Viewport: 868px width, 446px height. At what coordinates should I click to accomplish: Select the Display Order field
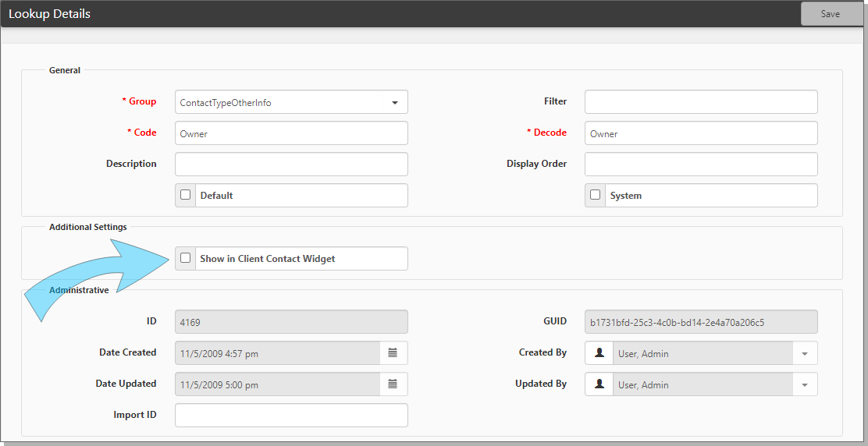coord(700,165)
